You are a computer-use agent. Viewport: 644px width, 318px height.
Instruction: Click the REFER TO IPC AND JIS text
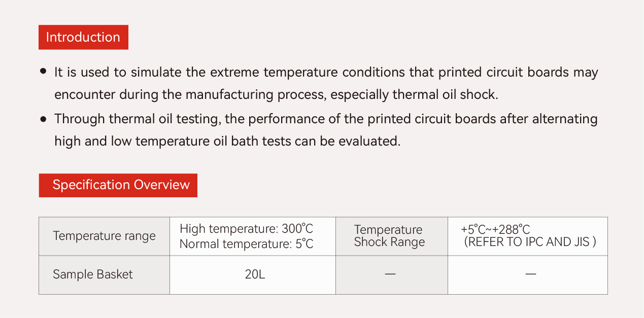(x=530, y=242)
